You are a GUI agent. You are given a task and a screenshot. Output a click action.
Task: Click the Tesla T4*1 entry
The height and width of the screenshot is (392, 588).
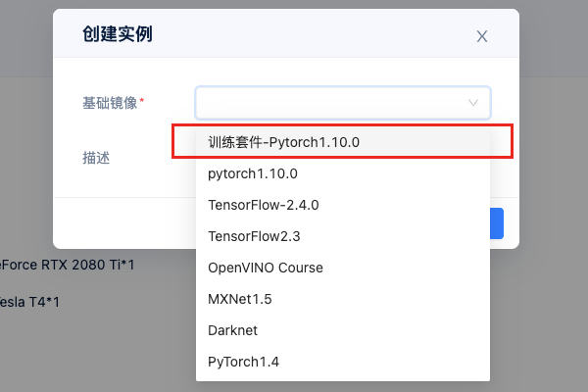(x=29, y=302)
